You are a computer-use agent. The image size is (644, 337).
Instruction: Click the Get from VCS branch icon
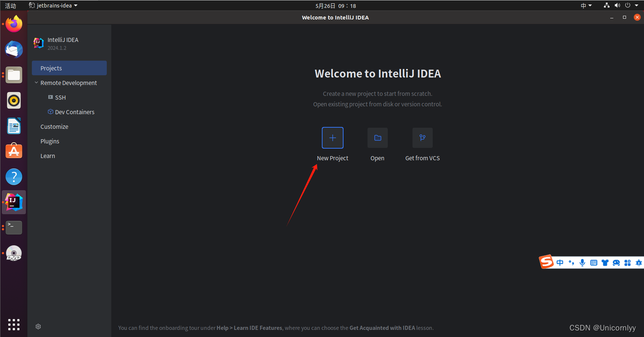click(x=423, y=138)
